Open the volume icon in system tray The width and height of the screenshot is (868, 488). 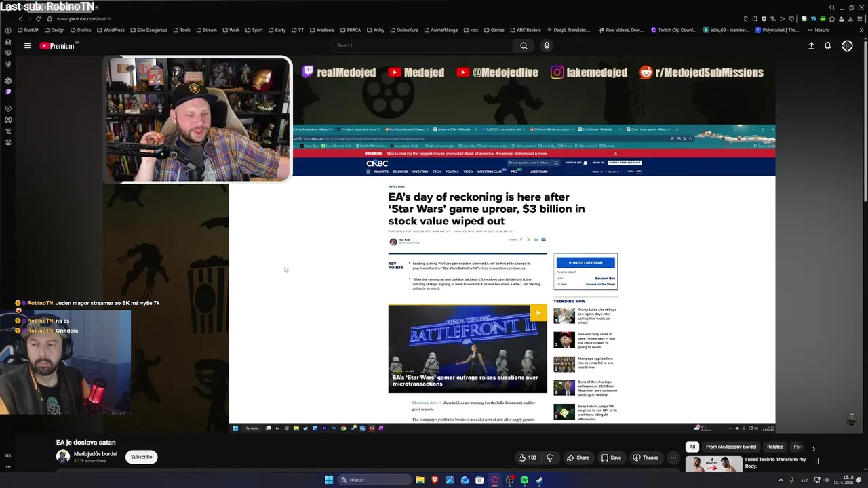(x=825, y=480)
